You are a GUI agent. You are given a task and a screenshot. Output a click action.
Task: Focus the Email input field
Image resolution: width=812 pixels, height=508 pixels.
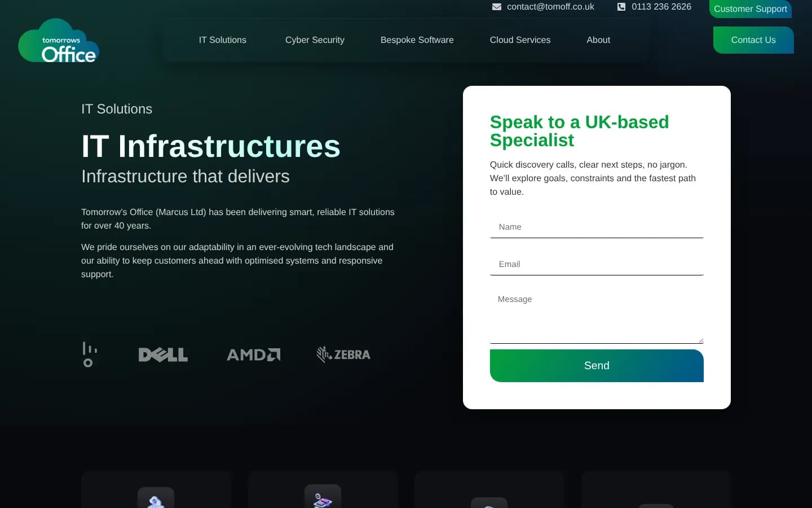(x=597, y=264)
